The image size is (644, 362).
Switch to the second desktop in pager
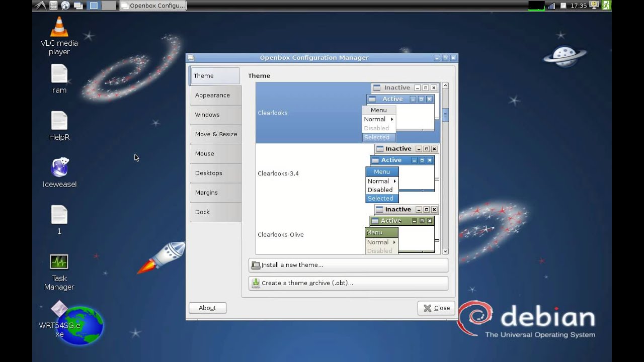point(108,6)
